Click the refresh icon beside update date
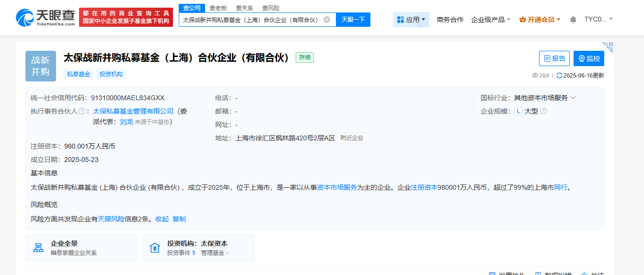This screenshot has width=644, height=275. tap(559, 76)
